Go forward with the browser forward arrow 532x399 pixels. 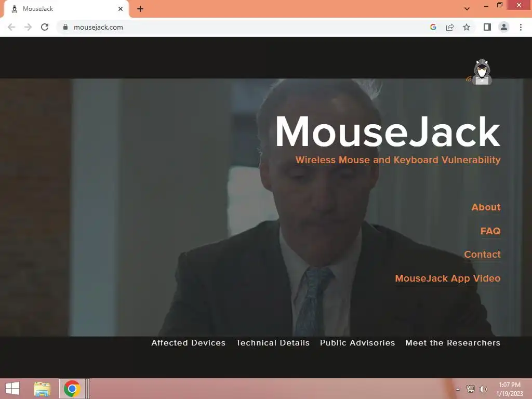(28, 27)
